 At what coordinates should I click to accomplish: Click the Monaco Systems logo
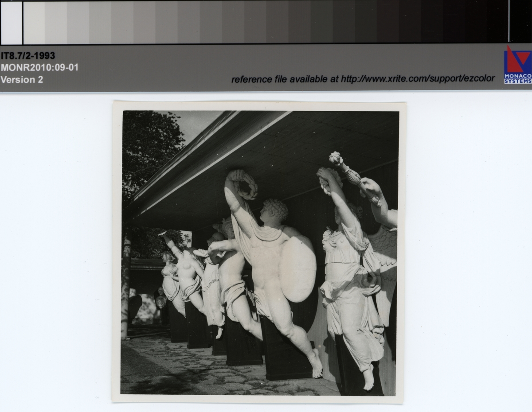coord(517,65)
